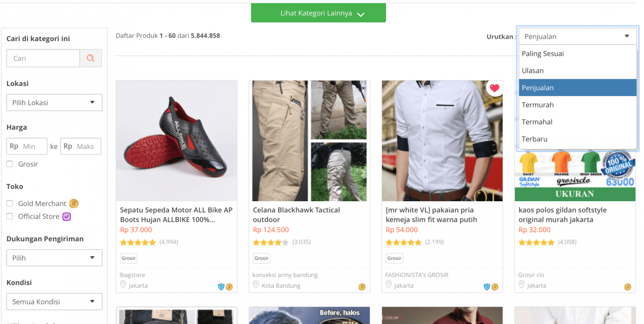
Task: Click the location pin under FASHIONISTA's GROSIR
Action: pos(388,285)
